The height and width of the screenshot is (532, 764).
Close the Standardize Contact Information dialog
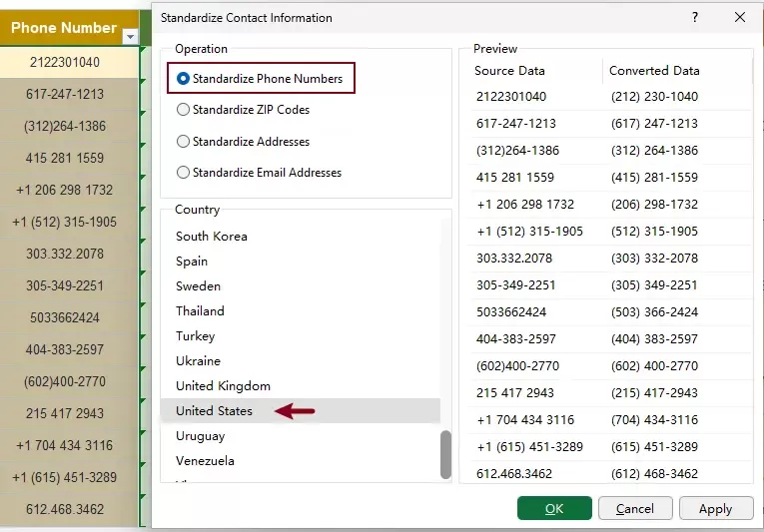pyautogui.click(x=740, y=17)
